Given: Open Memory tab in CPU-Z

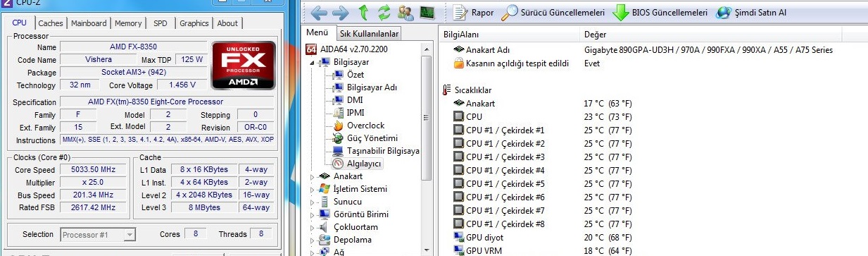Looking at the screenshot, I should click(128, 23).
